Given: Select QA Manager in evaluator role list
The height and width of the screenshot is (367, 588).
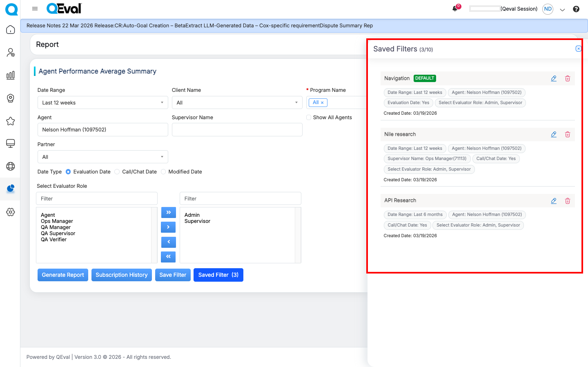Looking at the screenshot, I should pos(56,227).
